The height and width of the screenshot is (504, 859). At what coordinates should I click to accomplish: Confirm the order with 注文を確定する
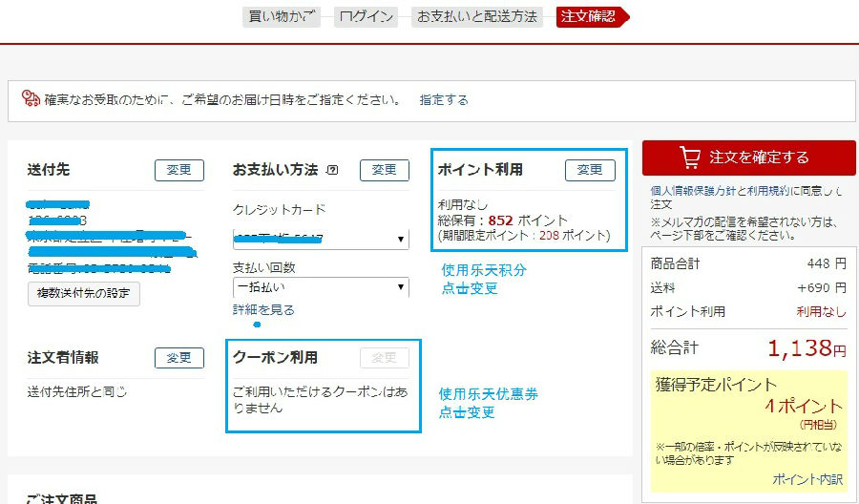[x=748, y=157]
